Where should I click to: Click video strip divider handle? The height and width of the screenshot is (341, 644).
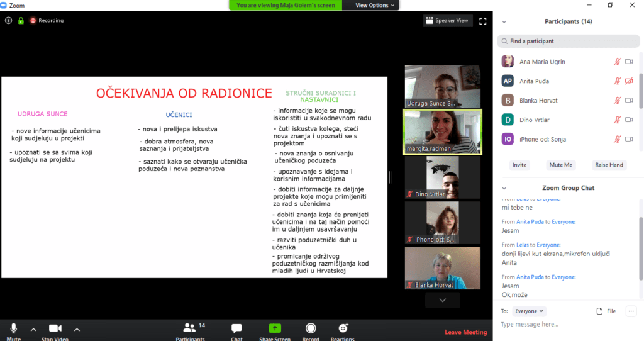click(x=390, y=177)
